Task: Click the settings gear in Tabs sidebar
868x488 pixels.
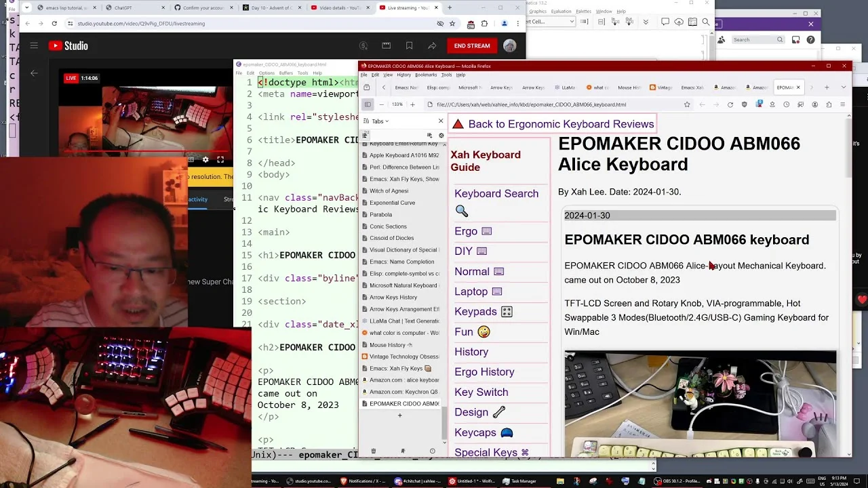Action: tap(441, 136)
